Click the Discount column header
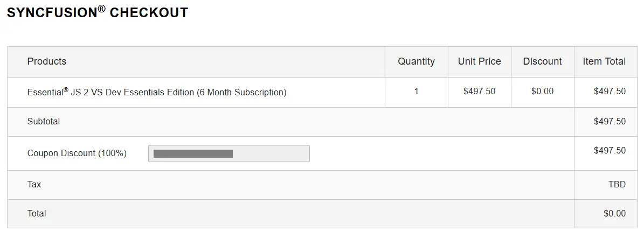644x238 pixels. coord(542,61)
